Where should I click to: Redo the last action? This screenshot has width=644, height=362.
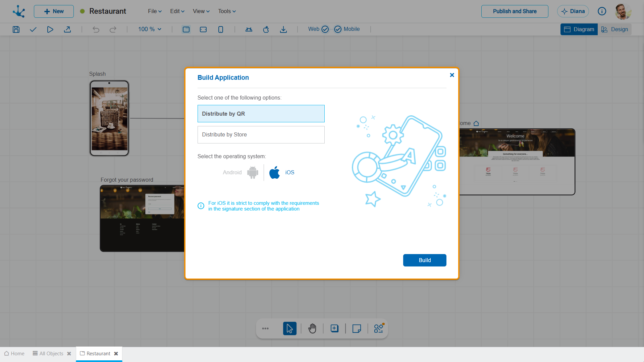113,29
